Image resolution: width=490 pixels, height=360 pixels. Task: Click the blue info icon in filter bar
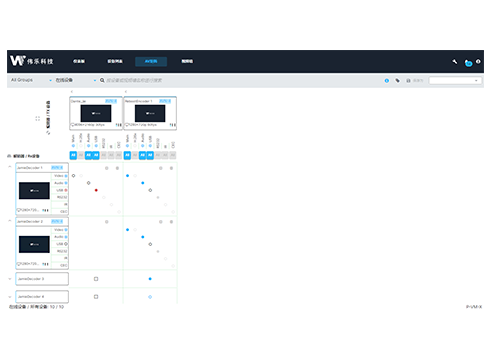[x=387, y=81]
